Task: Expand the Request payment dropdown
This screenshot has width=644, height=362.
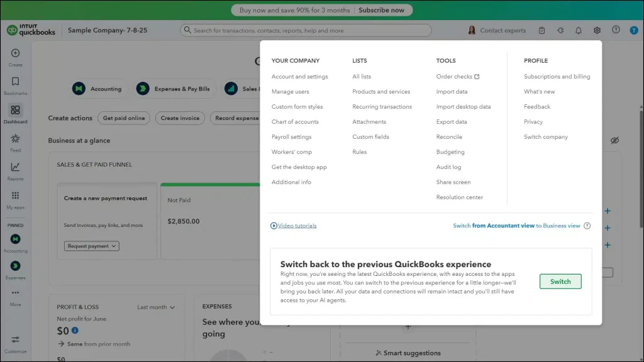Action: click(x=91, y=246)
